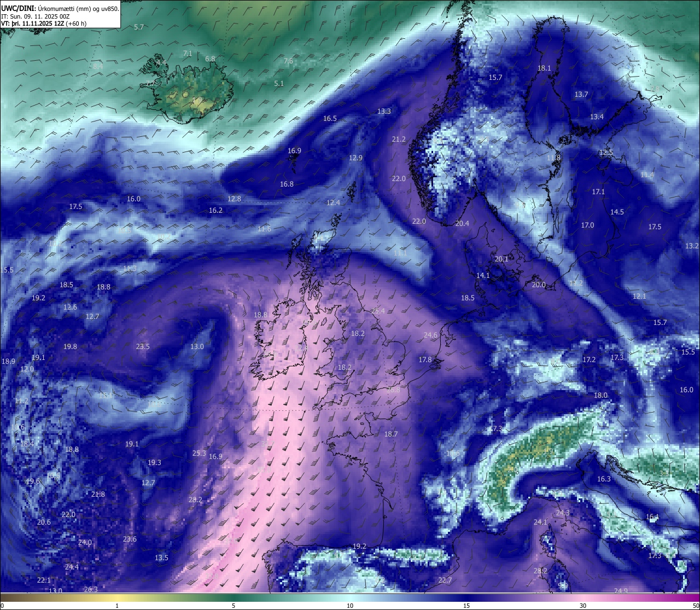Select the '20.6' value label
This screenshot has width=700, height=610.
coord(44,522)
